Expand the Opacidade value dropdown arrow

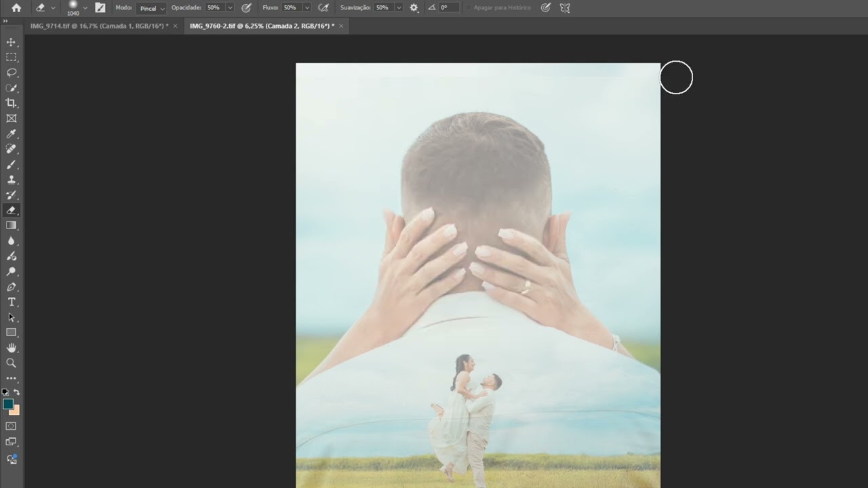point(230,7)
